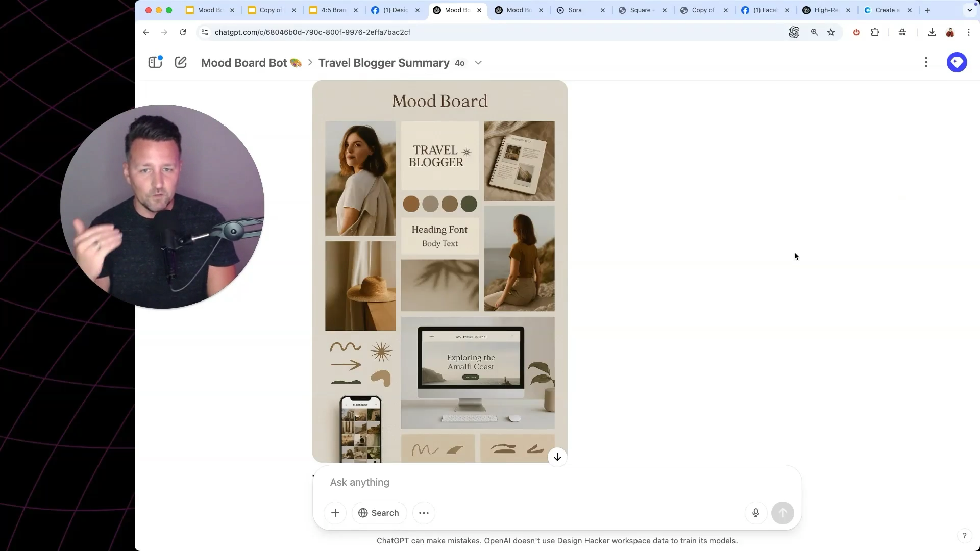The width and height of the screenshot is (980, 551).
Task: Open Chrome downloads icon
Action: coord(932,32)
